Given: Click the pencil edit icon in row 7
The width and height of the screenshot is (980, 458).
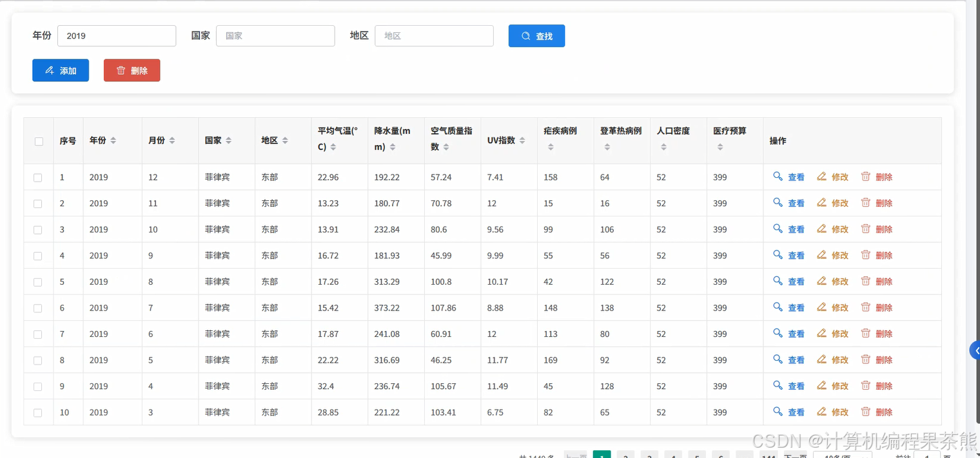Looking at the screenshot, I should pyautogui.click(x=821, y=333).
